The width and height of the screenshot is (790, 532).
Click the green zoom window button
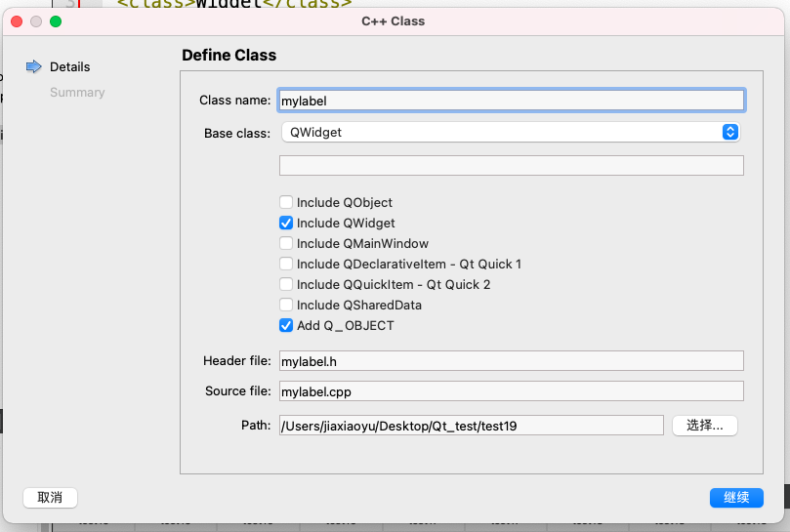coord(56,21)
